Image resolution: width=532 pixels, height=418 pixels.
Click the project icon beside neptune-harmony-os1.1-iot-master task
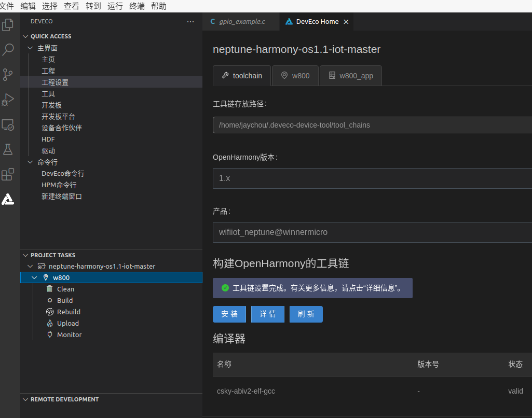(42, 266)
